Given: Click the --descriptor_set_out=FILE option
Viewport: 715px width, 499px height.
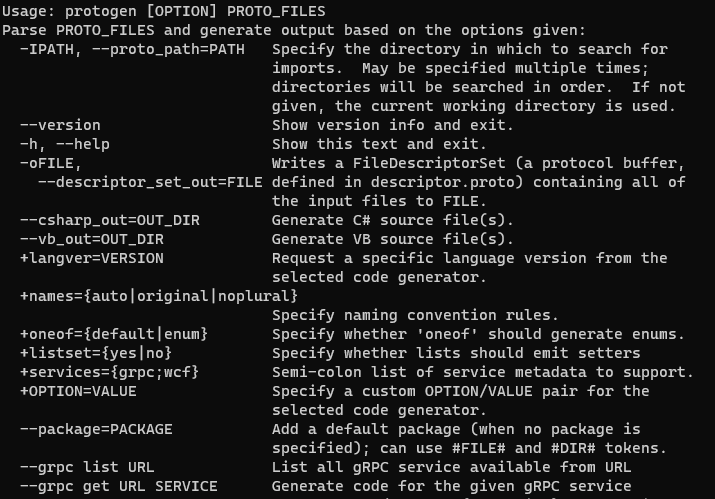Looking at the screenshot, I should 150,182.
